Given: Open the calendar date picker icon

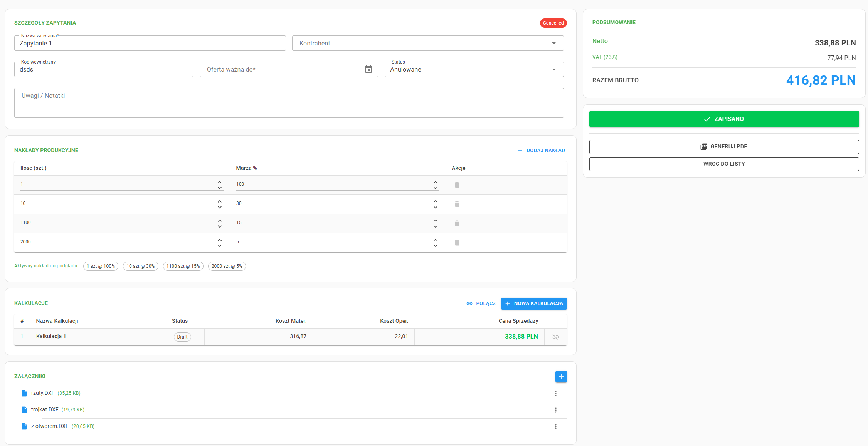Looking at the screenshot, I should coord(368,69).
